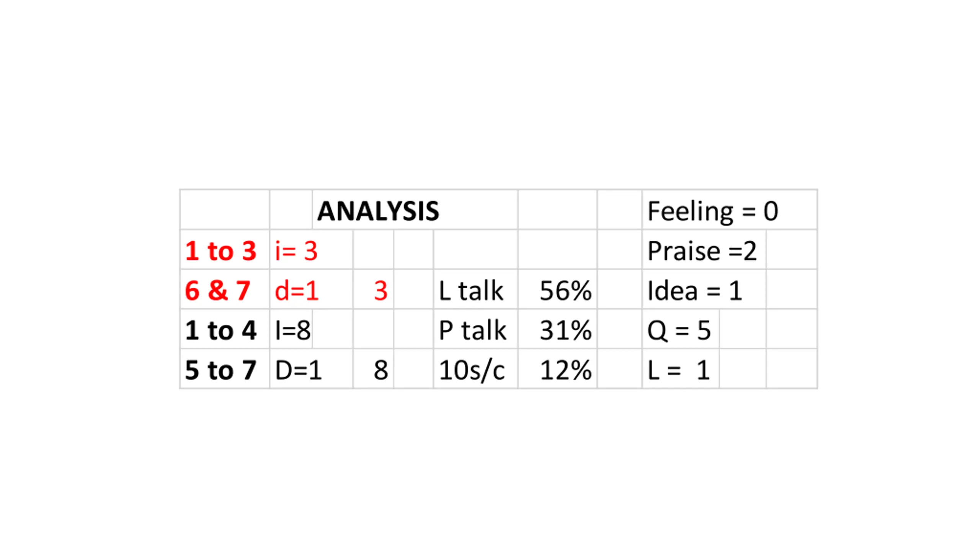Select the red 'd=1' cell
980x551 pixels.
coord(311,290)
